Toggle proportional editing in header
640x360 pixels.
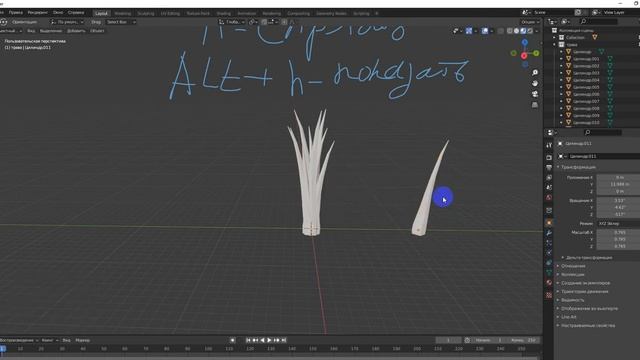click(284, 22)
